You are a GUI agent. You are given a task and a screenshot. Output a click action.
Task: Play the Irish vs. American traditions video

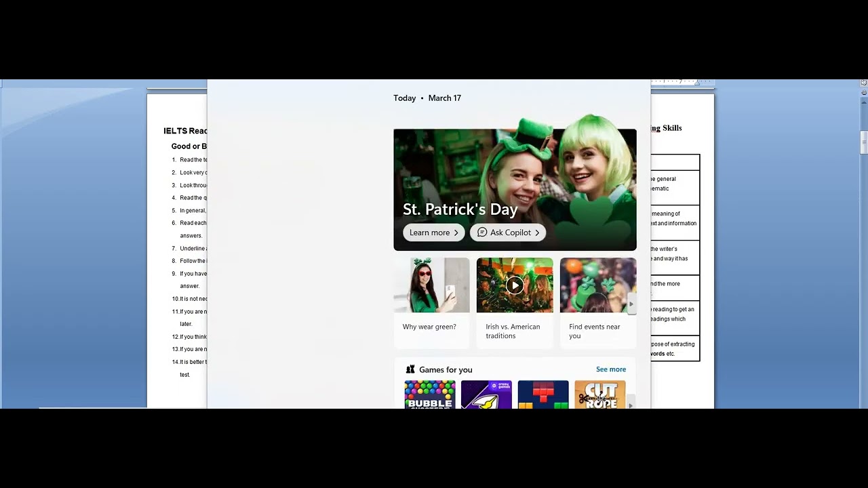[515, 285]
